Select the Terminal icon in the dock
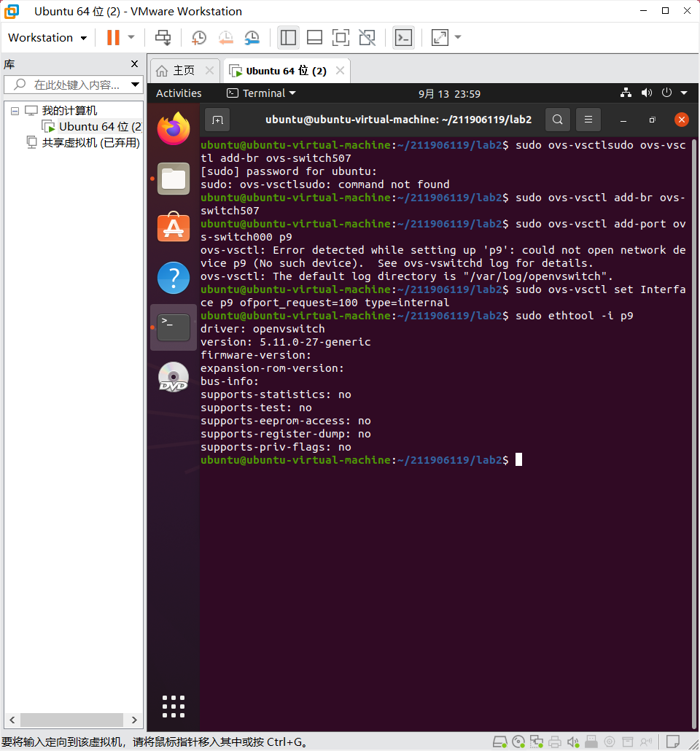 (174, 327)
